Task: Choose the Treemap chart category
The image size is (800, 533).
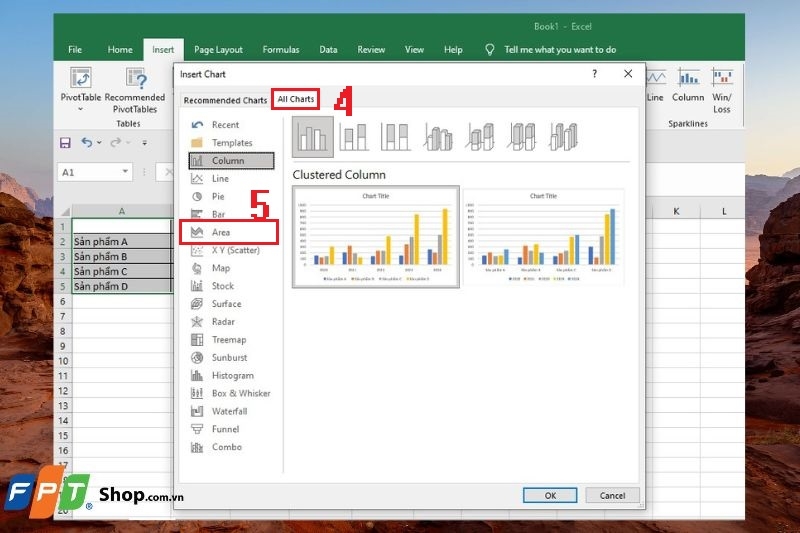Action: coord(231,340)
